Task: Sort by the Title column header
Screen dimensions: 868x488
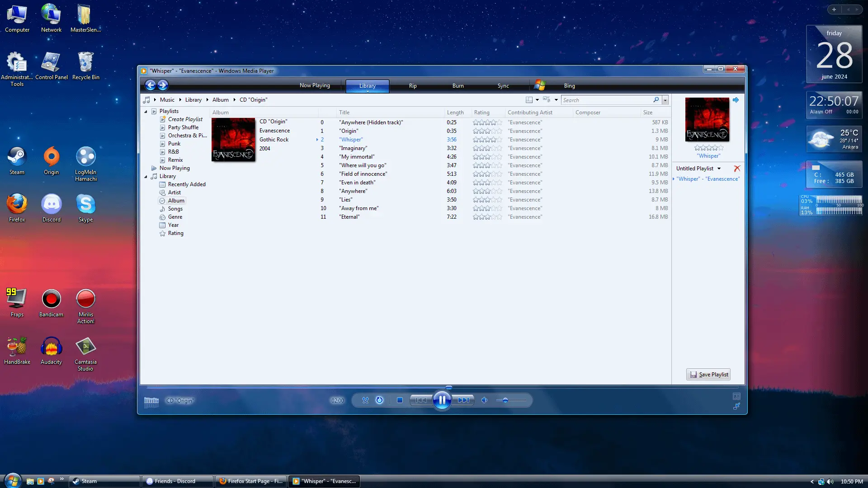Action: [x=391, y=113]
